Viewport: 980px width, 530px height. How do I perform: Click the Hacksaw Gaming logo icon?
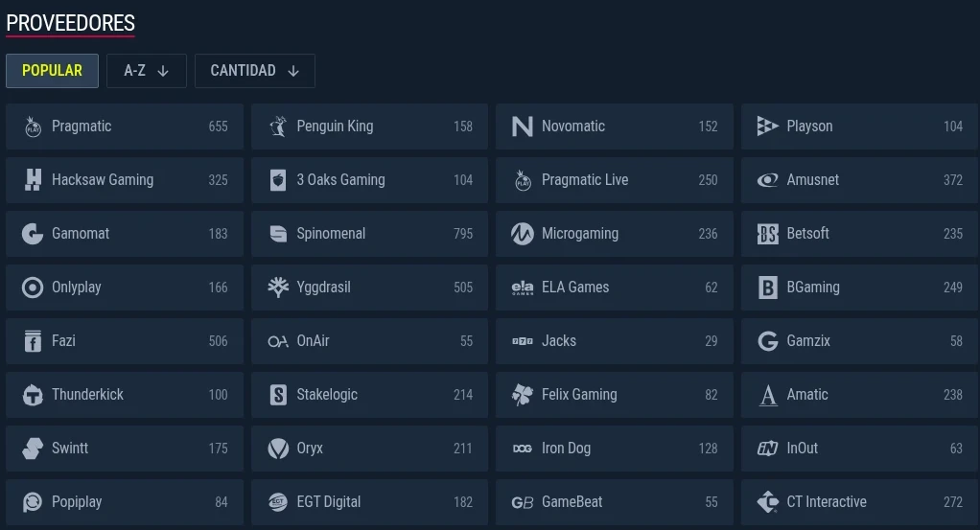(x=33, y=180)
